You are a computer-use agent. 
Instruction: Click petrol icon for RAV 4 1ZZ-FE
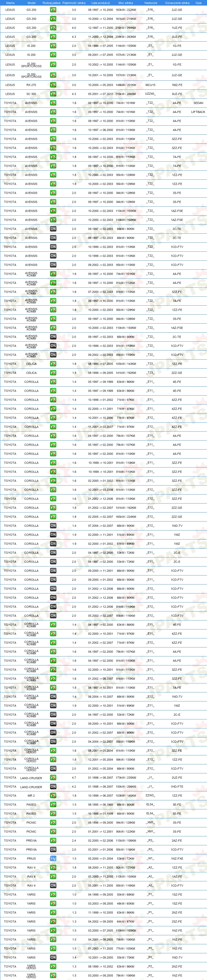tap(53, 868)
